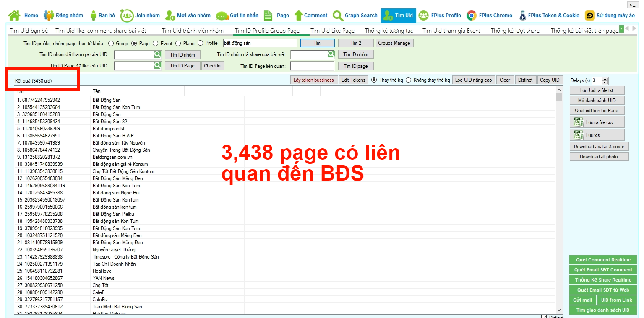The height and width of the screenshot is (318, 644).
Task: Click Download avatar & cover
Action: point(599,147)
